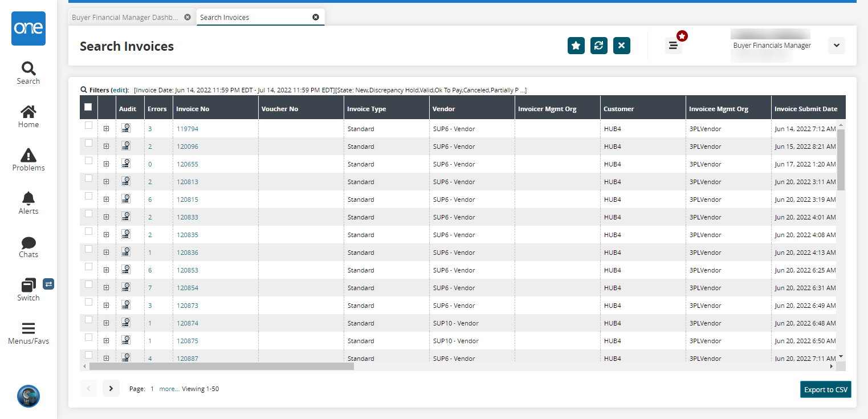Expand the row for invoice 120655
868x419 pixels.
pyautogui.click(x=106, y=164)
